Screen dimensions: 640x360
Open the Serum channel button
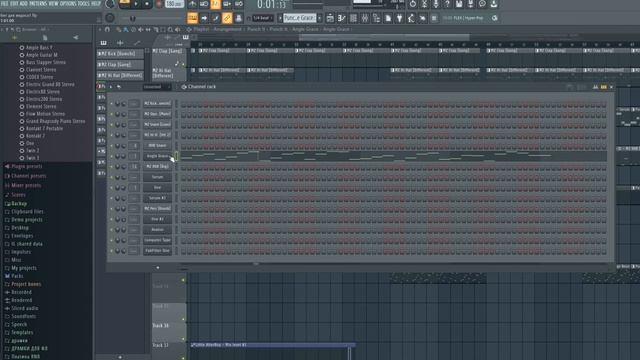(157, 177)
